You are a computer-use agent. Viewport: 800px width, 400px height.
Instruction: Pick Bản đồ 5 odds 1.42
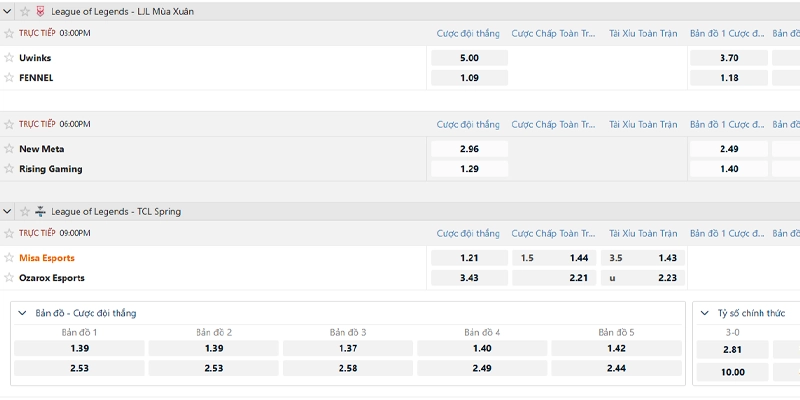[616, 348]
